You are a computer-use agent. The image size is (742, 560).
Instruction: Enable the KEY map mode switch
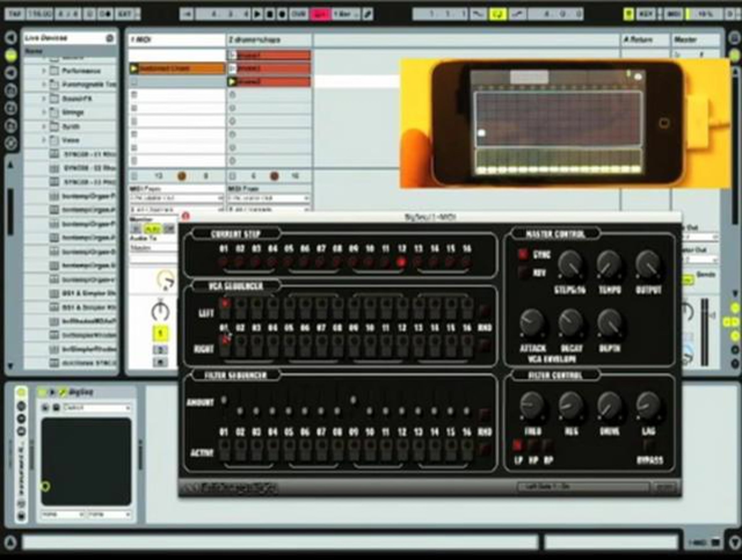[x=646, y=14]
